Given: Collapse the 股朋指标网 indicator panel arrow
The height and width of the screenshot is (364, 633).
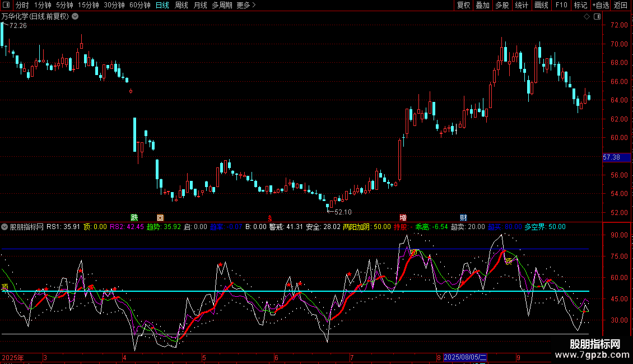Looking at the screenshot, I should tap(4, 227).
